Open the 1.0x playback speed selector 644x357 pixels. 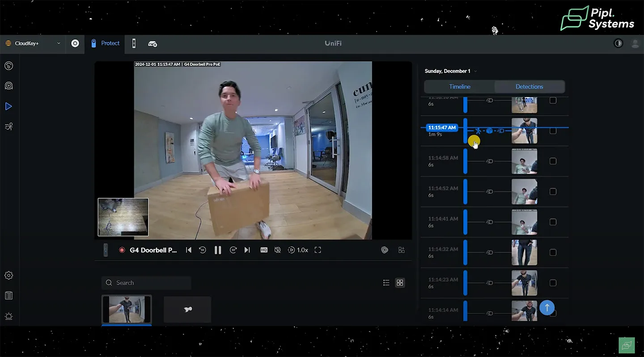(x=298, y=250)
